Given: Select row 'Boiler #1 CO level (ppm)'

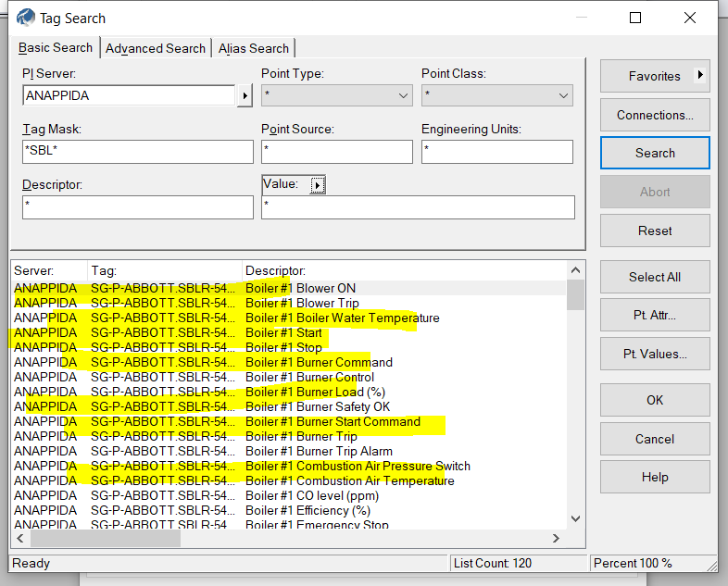Looking at the screenshot, I should 289,496.
